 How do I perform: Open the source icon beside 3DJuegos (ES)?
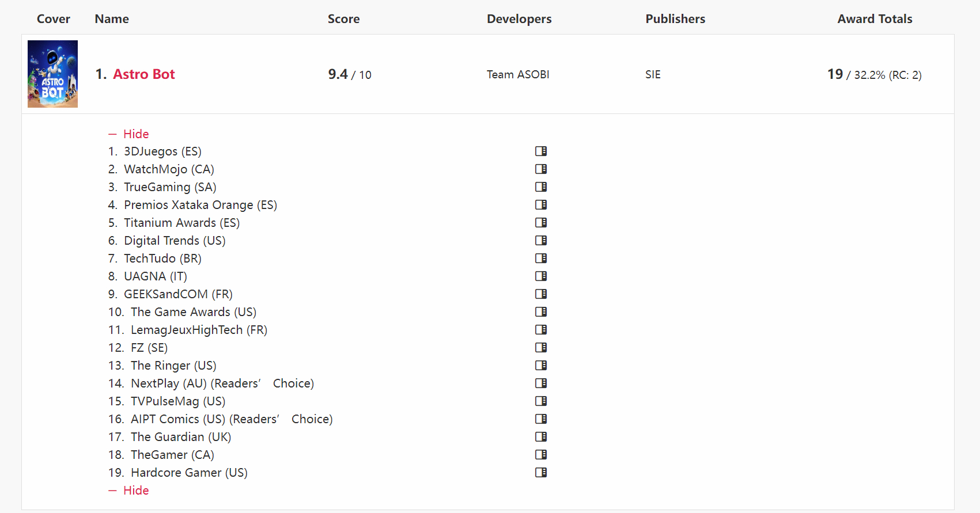[540, 151]
